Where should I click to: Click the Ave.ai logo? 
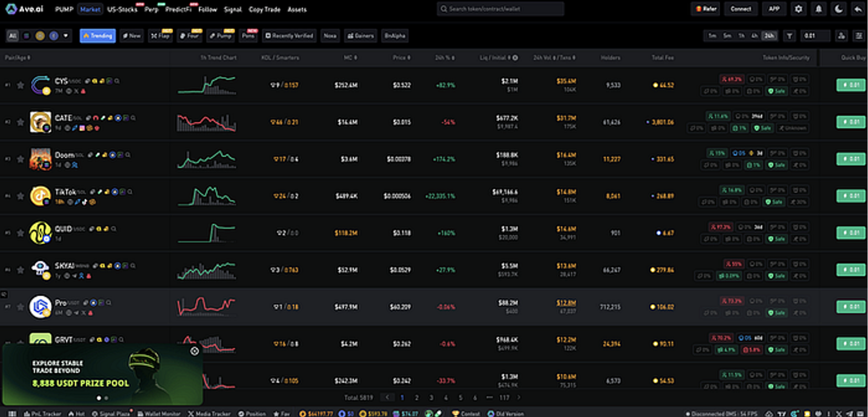point(25,9)
